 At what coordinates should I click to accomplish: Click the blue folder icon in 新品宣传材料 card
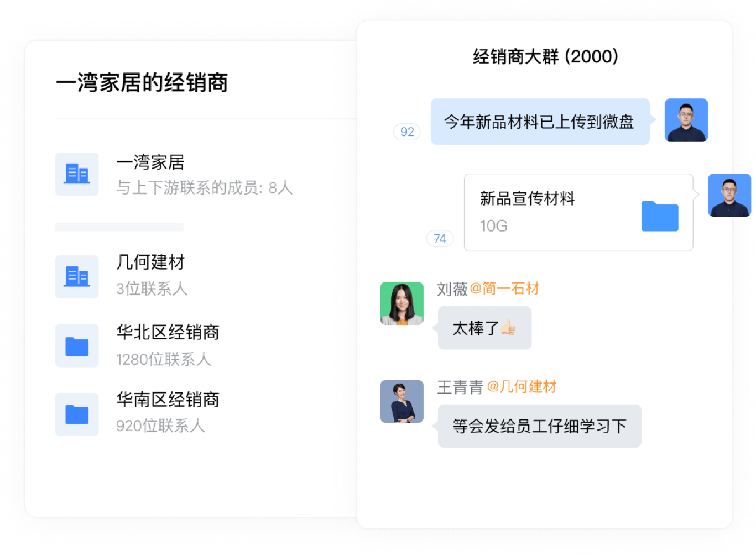(x=660, y=216)
